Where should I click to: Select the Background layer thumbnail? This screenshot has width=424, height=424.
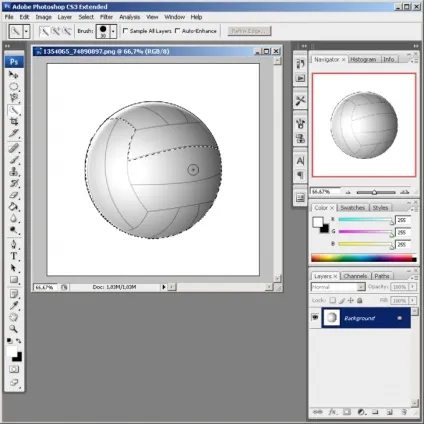(x=331, y=318)
